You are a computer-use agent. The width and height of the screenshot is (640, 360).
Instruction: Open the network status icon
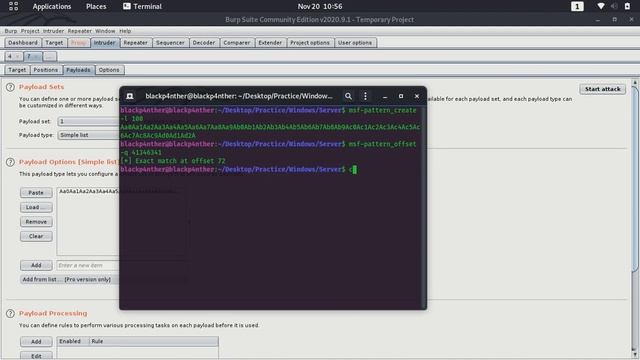pos(600,6)
